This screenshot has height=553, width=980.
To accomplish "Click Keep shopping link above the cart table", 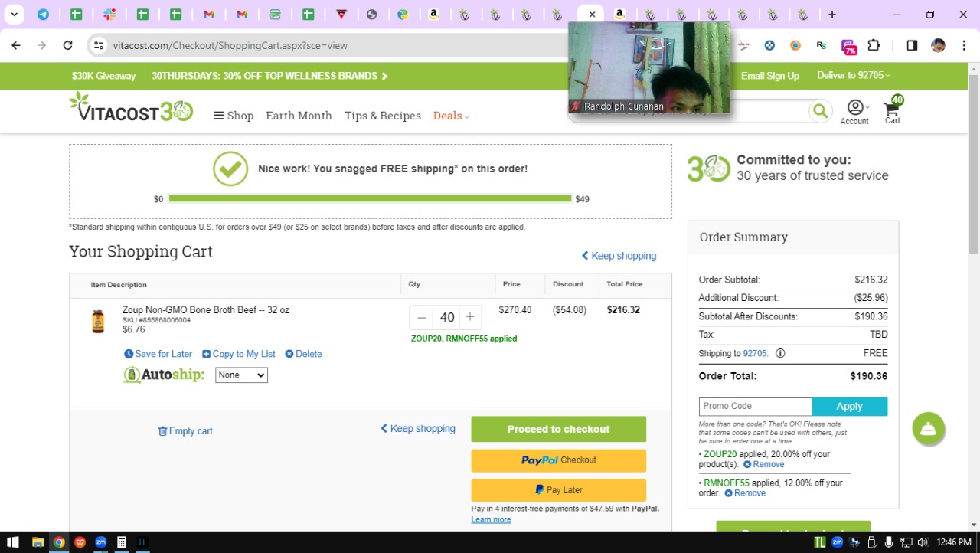I will tap(619, 256).
